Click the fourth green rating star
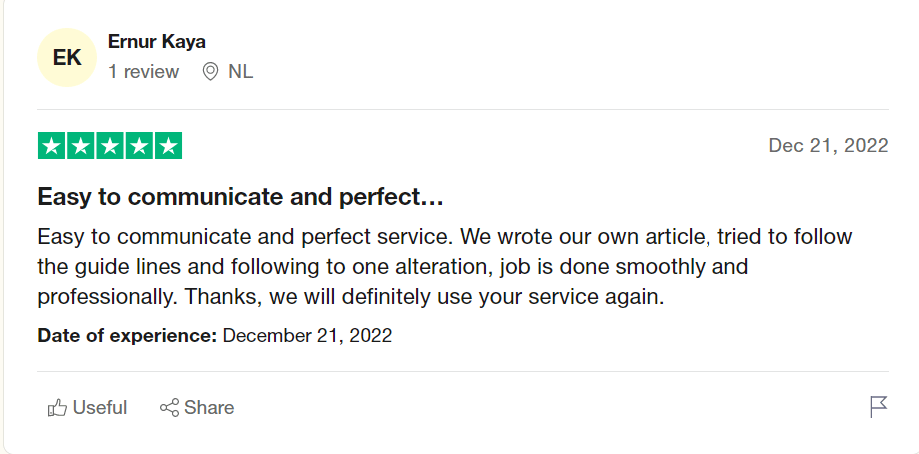This screenshot has width=919, height=454. click(139, 146)
